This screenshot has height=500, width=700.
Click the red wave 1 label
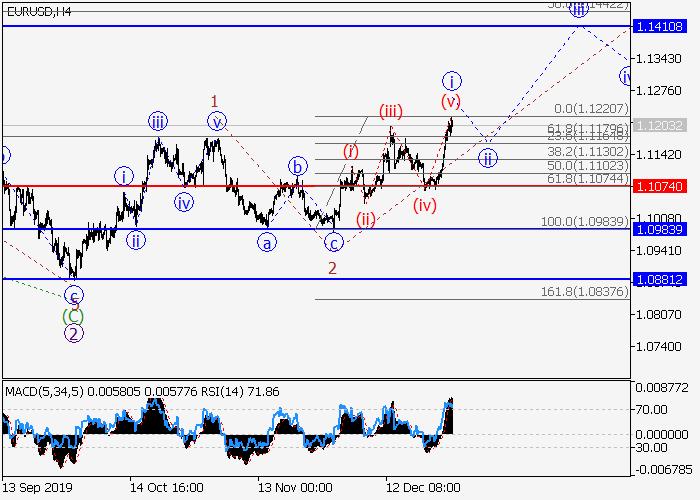click(x=214, y=101)
